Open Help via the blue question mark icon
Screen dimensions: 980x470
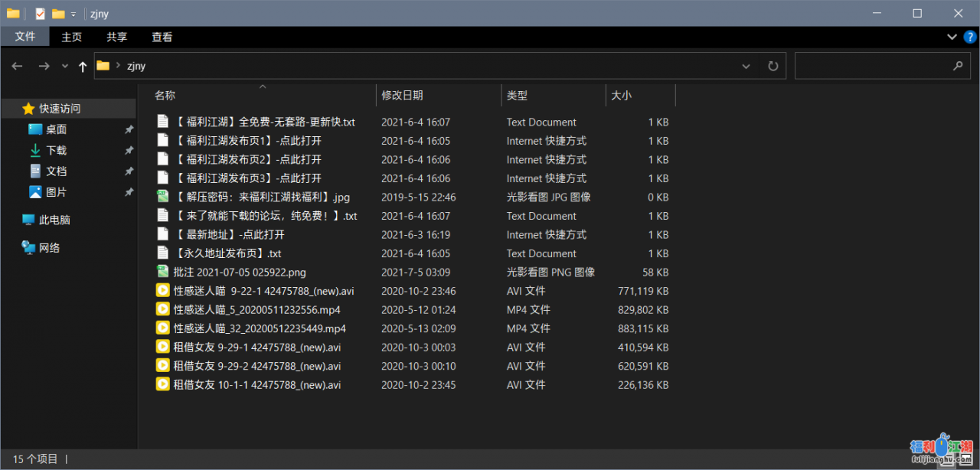tap(969, 37)
